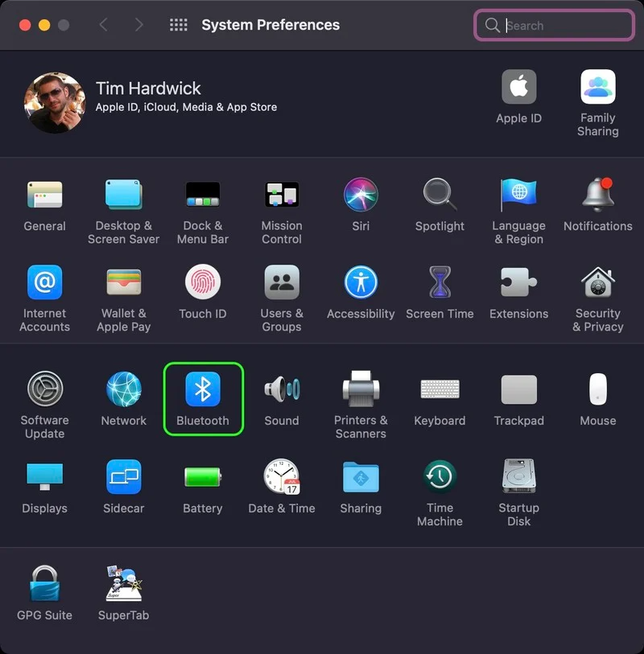The image size is (644, 654).
Task: Click the back navigation arrow
Action: tap(103, 25)
